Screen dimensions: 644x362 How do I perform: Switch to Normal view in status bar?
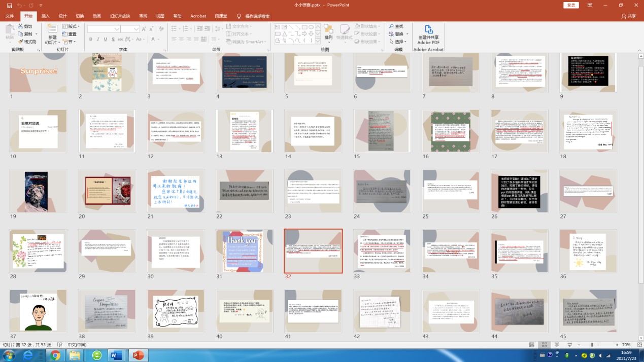click(532, 345)
